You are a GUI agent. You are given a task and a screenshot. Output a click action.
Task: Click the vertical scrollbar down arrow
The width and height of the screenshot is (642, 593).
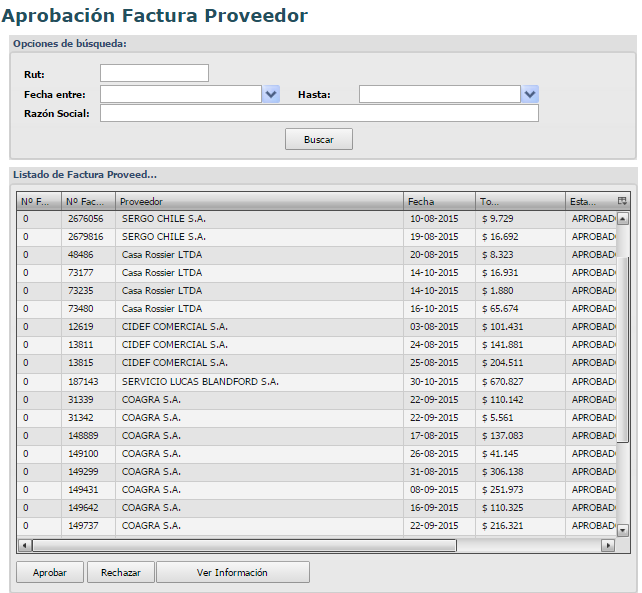click(622, 530)
